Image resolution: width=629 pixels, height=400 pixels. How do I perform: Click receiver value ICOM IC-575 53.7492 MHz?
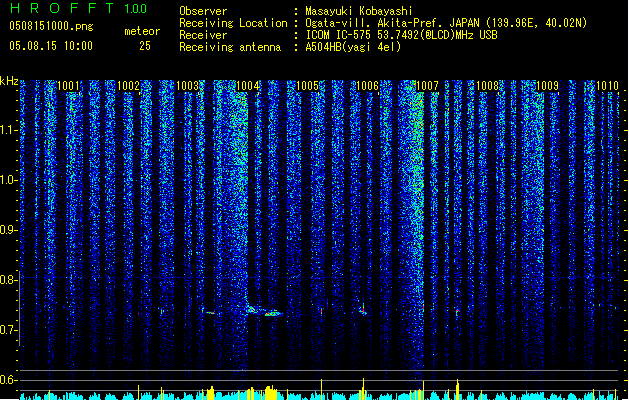point(401,35)
